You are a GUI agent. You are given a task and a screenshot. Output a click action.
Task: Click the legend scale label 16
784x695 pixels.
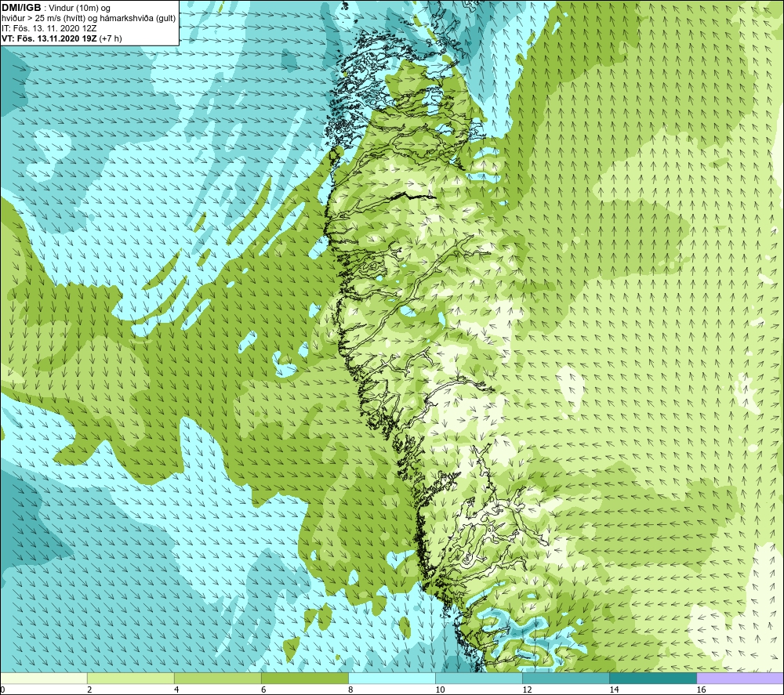701,690
